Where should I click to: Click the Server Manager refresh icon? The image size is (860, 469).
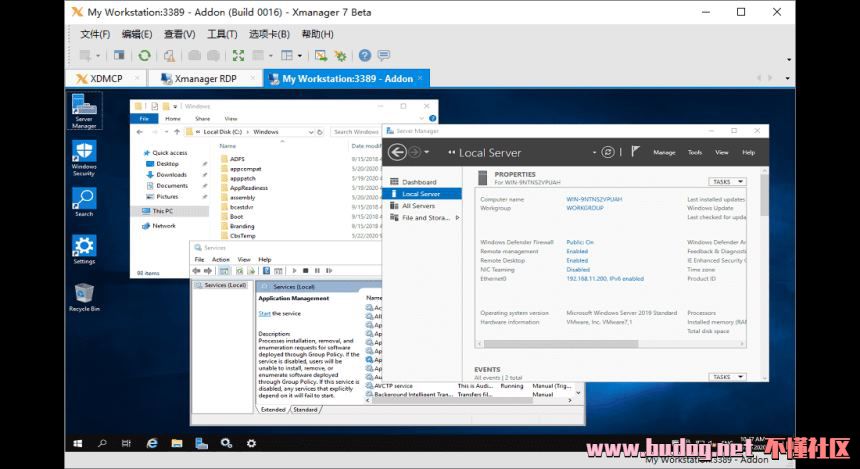coord(607,152)
